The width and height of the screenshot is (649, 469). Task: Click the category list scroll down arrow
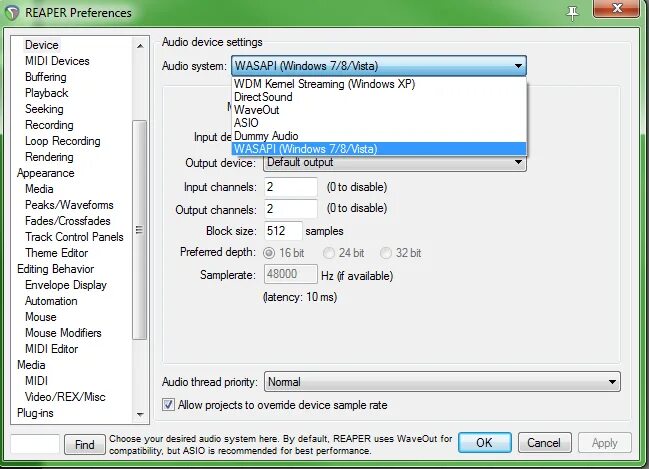tap(140, 414)
